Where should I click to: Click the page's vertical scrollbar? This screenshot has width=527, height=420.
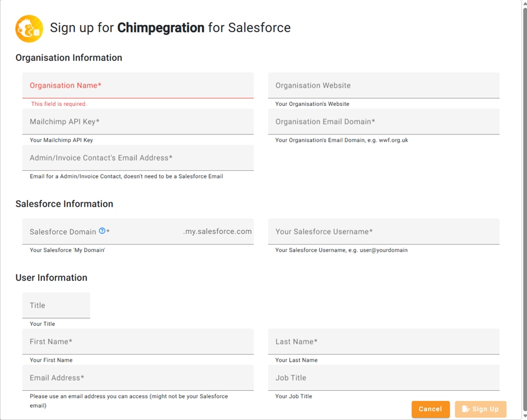(524, 168)
